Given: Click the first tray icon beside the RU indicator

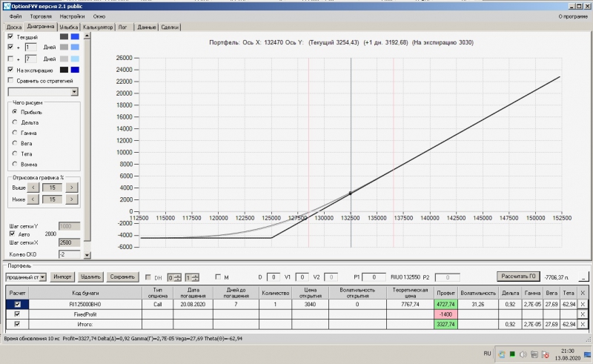Looking at the screenshot, I should (x=502, y=354).
